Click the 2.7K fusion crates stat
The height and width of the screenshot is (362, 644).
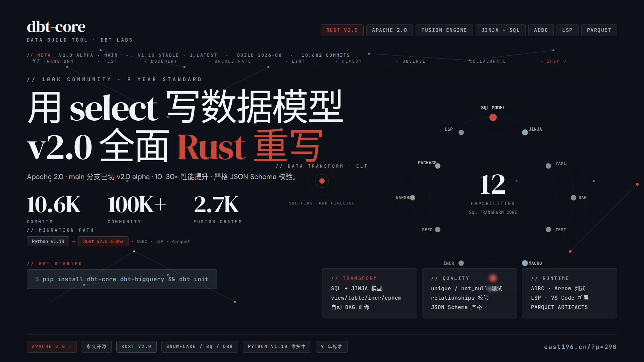point(217,209)
